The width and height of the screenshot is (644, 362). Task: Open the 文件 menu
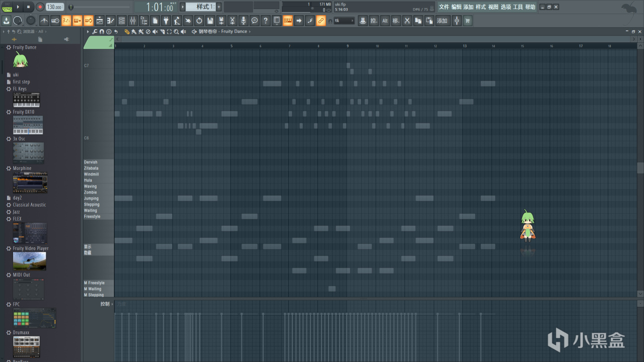pyautogui.click(x=444, y=7)
